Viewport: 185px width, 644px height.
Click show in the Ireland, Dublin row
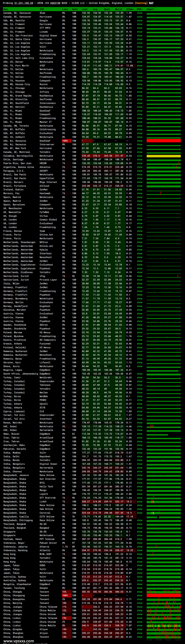(x=140, y=189)
